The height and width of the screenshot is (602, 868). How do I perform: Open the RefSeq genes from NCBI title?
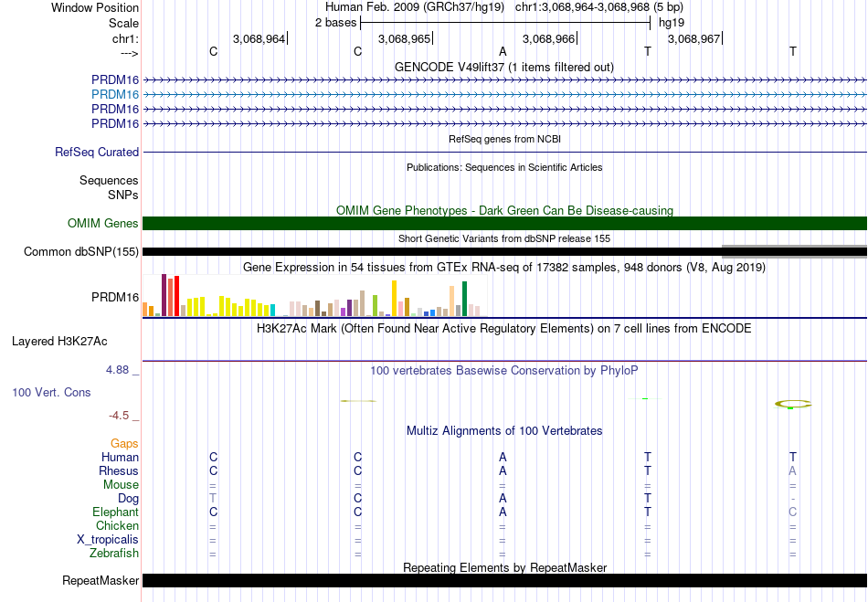[504, 139]
